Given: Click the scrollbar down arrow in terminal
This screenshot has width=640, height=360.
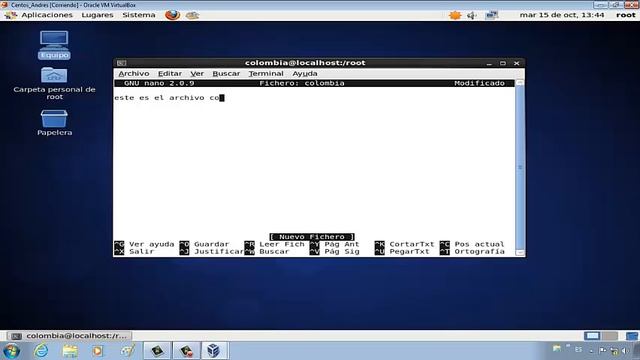Looking at the screenshot, I should 520,252.
